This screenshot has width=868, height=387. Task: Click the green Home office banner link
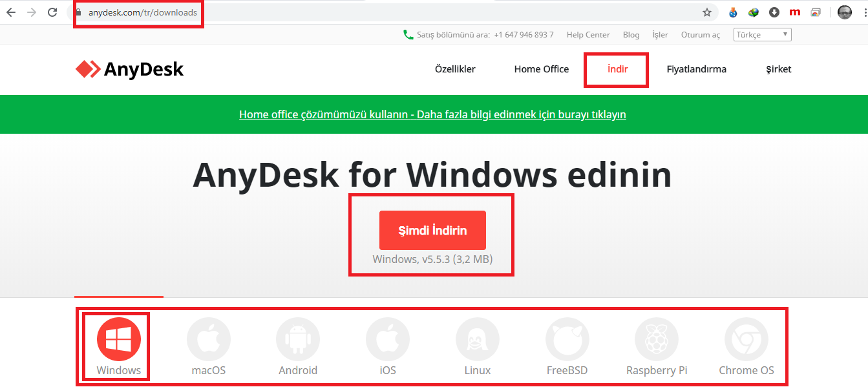(432, 114)
